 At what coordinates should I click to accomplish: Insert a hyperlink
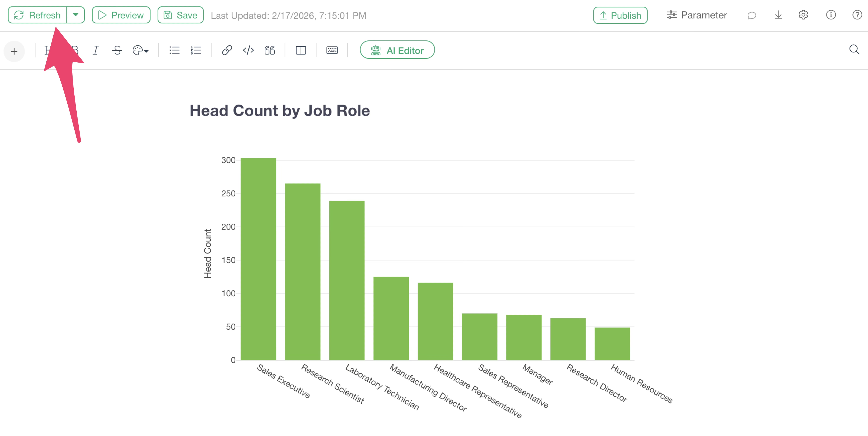pyautogui.click(x=227, y=51)
